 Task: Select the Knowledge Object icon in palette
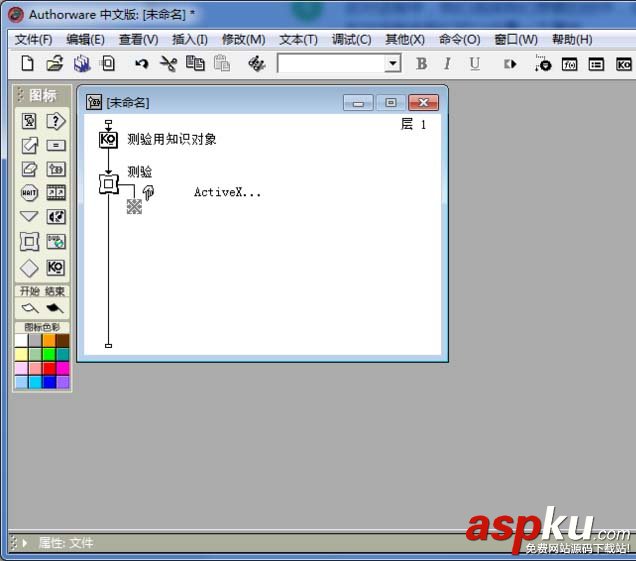coord(56,268)
